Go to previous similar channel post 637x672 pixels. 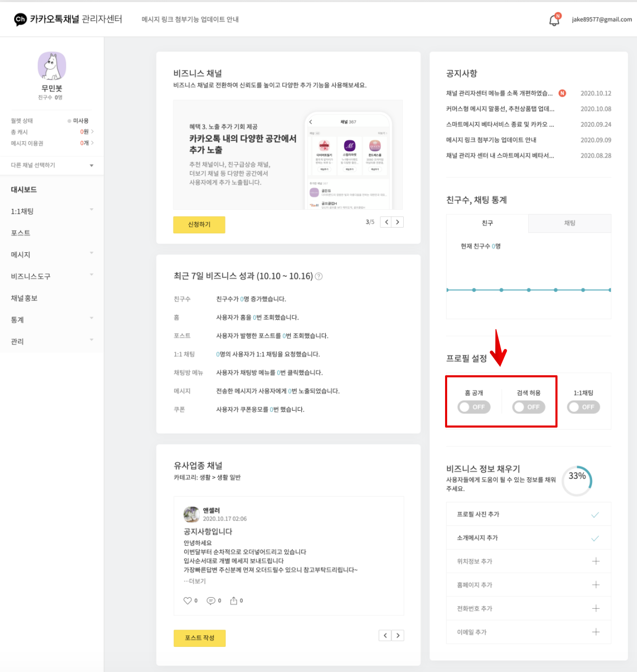[x=385, y=635]
